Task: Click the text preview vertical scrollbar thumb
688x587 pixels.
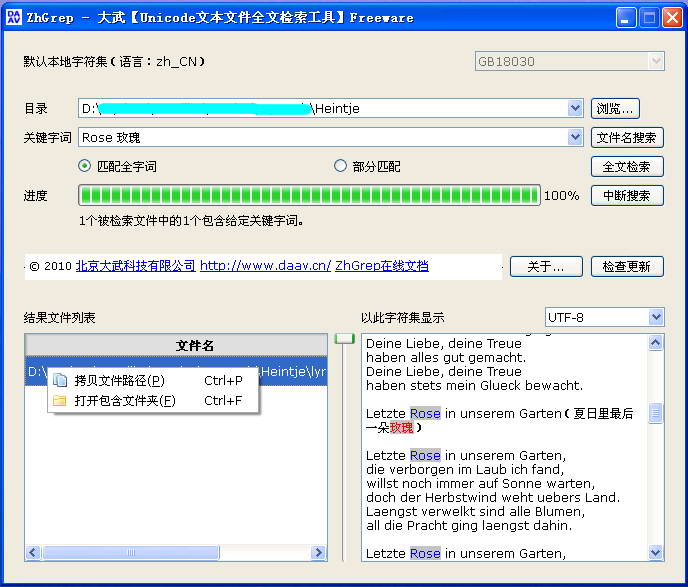Action: click(x=656, y=413)
